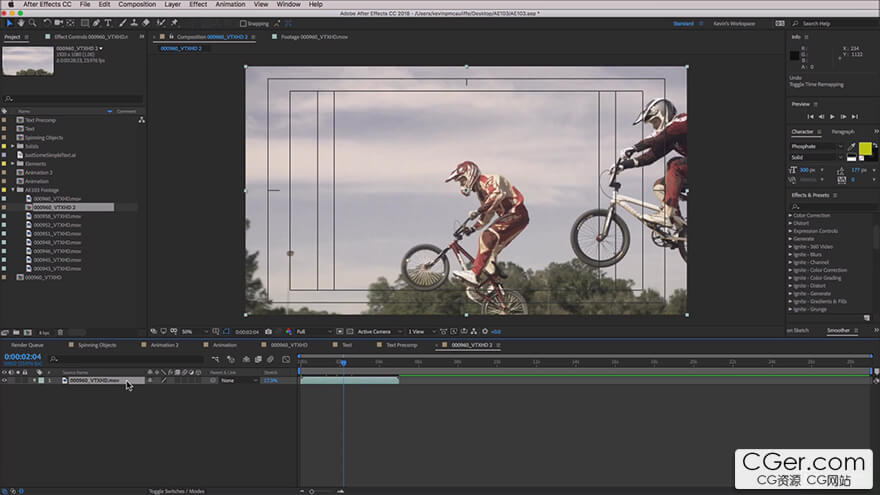Viewport: 880px width, 495px height.
Task: Switch to the Spinning Objects timeline tab
Action: coord(97,345)
